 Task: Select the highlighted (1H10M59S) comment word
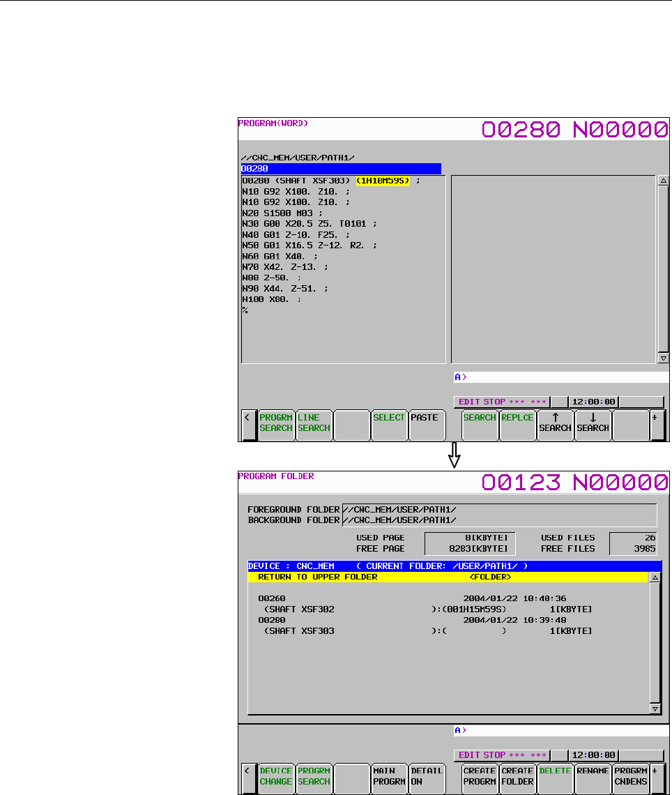point(383,181)
